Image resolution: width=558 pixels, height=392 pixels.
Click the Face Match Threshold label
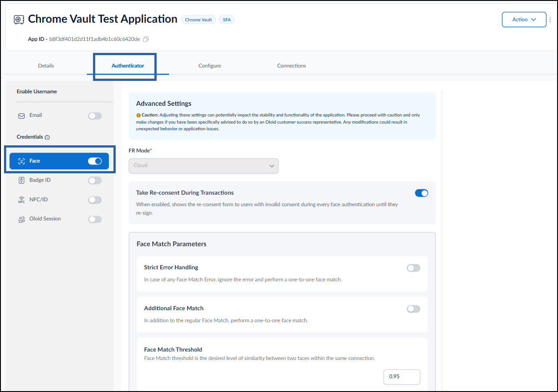pos(173,350)
